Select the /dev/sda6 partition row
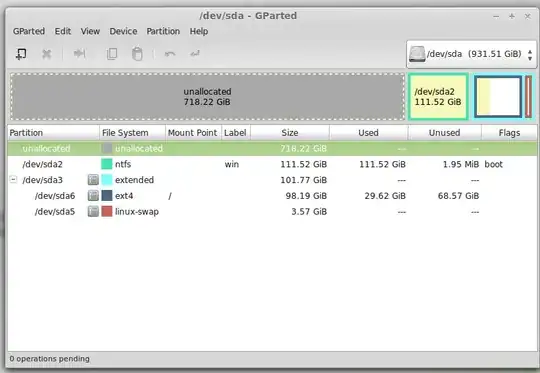540x373 pixels. pyautogui.click(x=272, y=196)
